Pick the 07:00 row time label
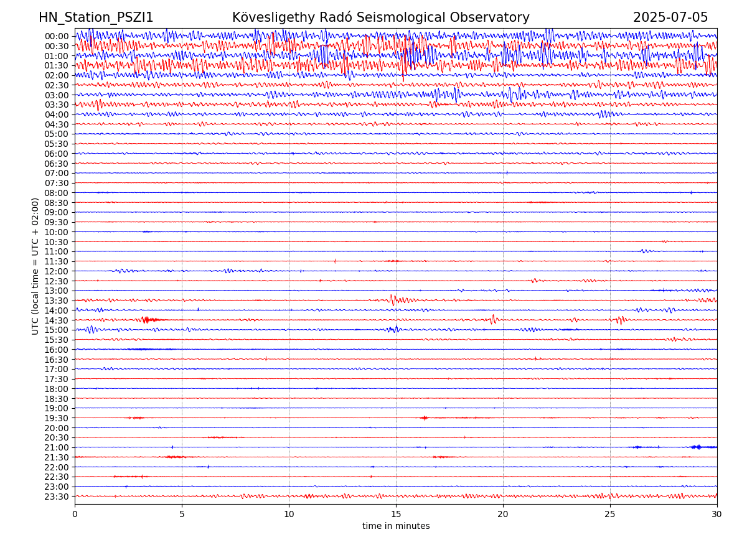 pos(56,173)
